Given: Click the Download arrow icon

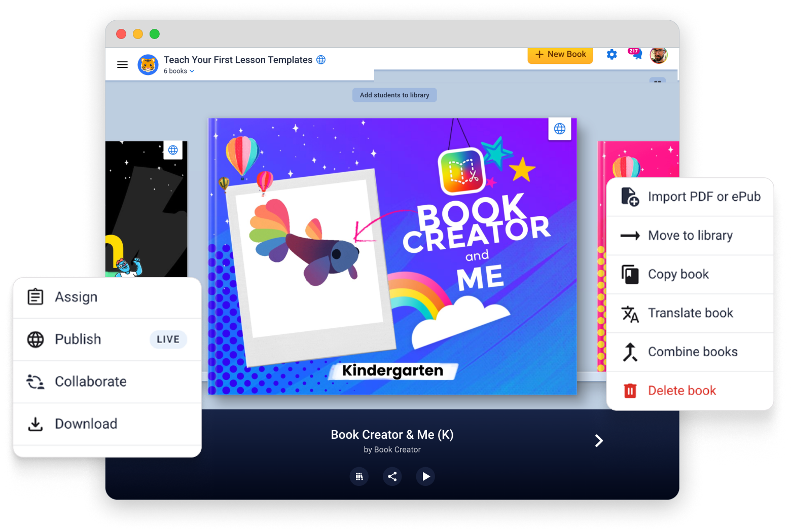Looking at the screenshot, I should (x=35, y=424).
